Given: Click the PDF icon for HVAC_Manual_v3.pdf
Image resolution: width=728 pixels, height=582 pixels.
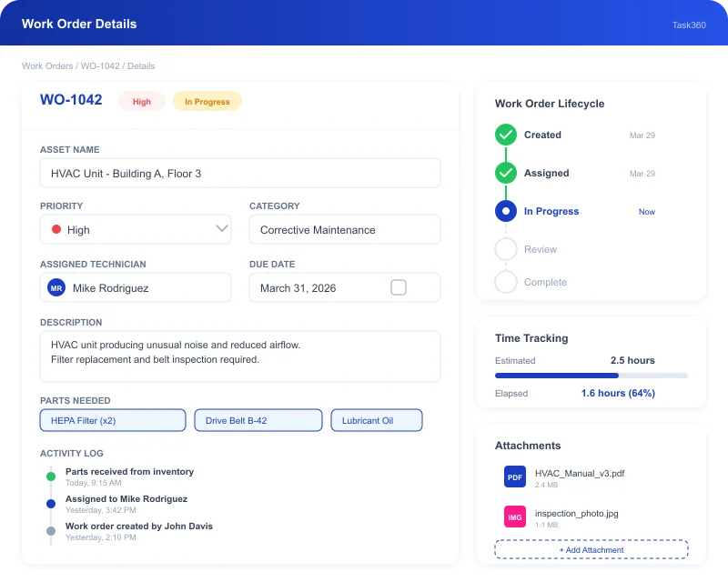Looking at the screenshot, I should [515, 477].
